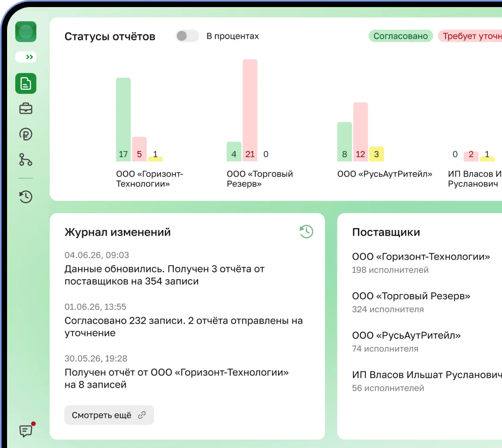
Task: Click red bar 2 for ИП Власов
Action: click(x=471, y=156)
